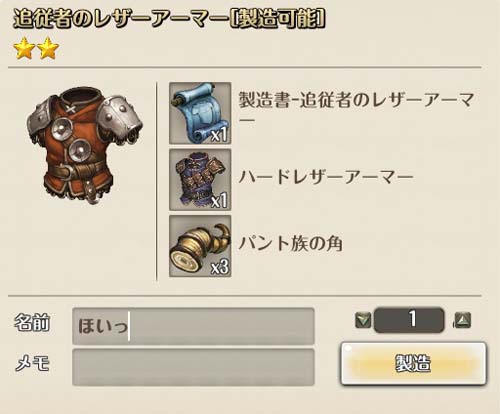Click the パント族の角 material label
500x414 pixels.
point(290,244)
